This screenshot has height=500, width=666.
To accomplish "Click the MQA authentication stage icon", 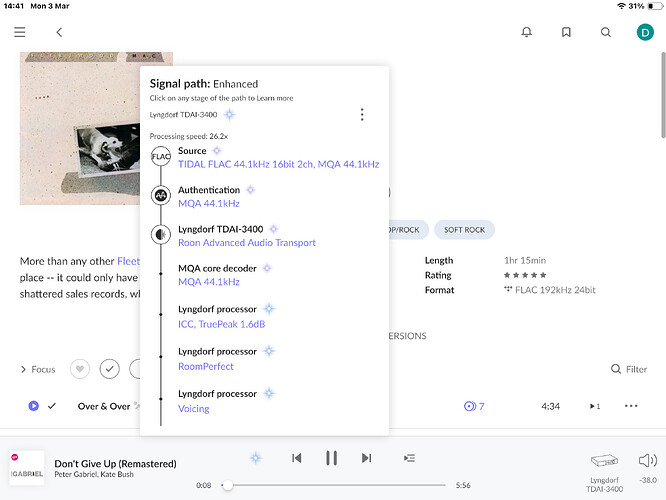I will point(161,195).
